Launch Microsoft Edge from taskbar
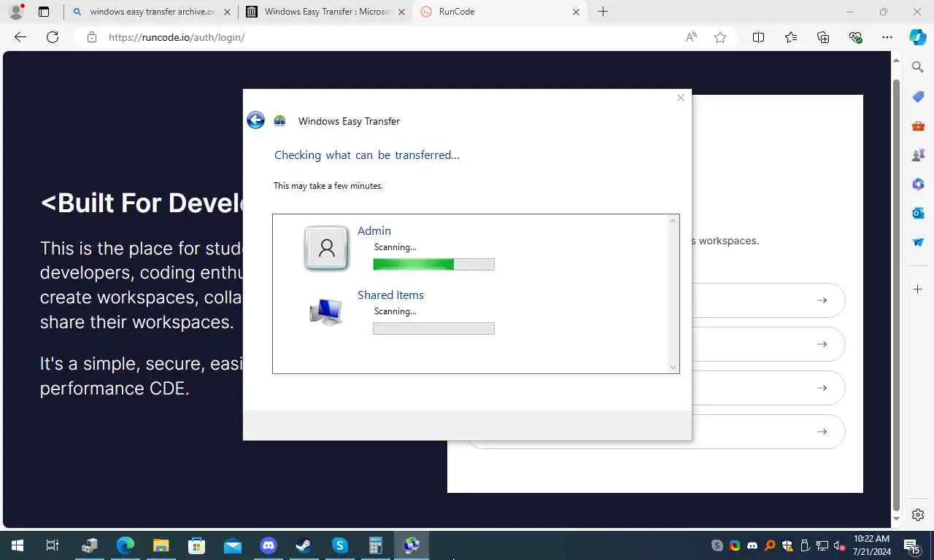This screenshot has height=560, width=934. click(x=126, y=545)
